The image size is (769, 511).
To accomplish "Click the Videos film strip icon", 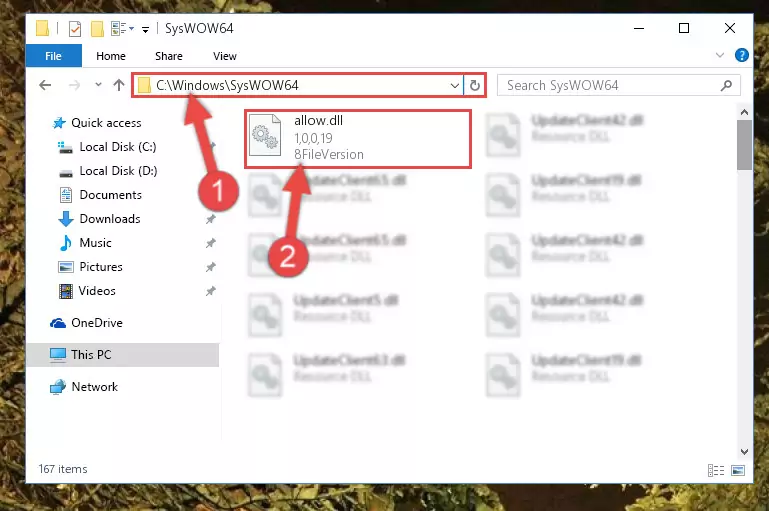I will (66, 291).
